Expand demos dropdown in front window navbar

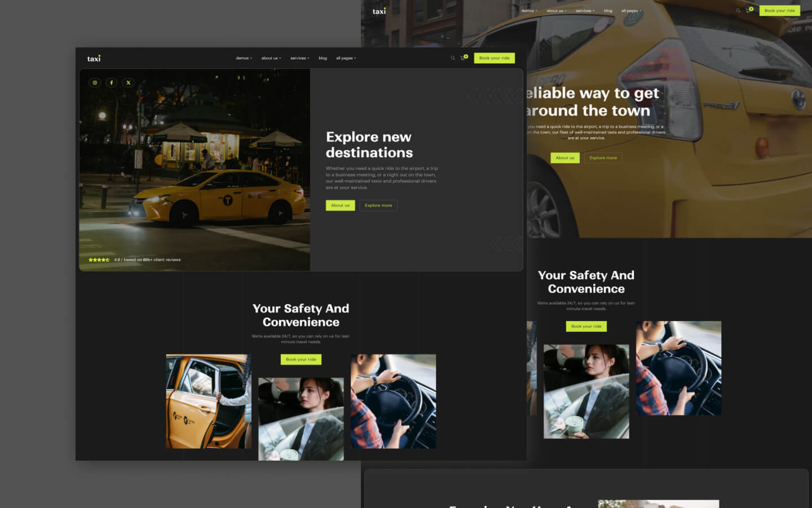pyautogui.click(x=244, y=58)
